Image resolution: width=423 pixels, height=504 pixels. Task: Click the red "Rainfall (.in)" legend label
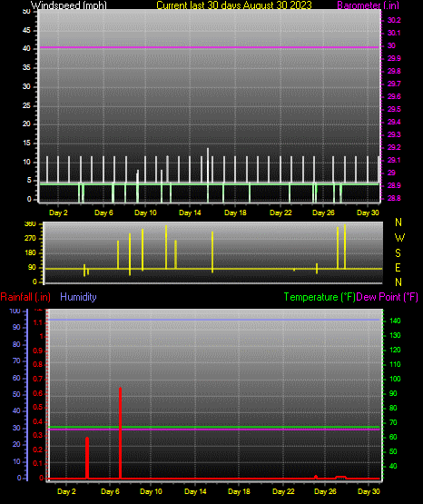(25, 297)
